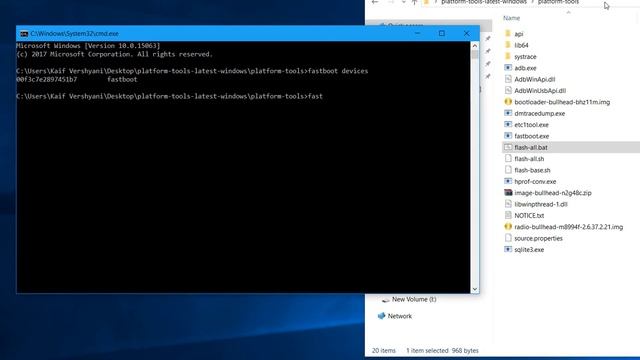Select the fastboot.exe file name
The image size is (640, 360).
click(x=531, y=136)
